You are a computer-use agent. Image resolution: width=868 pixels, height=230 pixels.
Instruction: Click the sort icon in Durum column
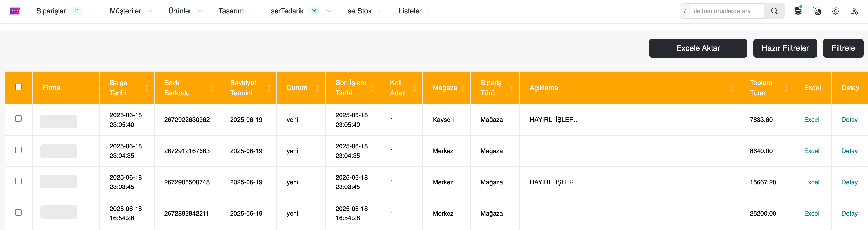tap(317, 88)
